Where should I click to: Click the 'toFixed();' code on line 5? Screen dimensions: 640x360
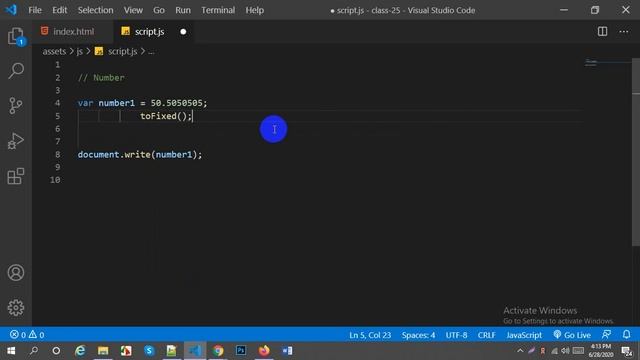point(166,116)
